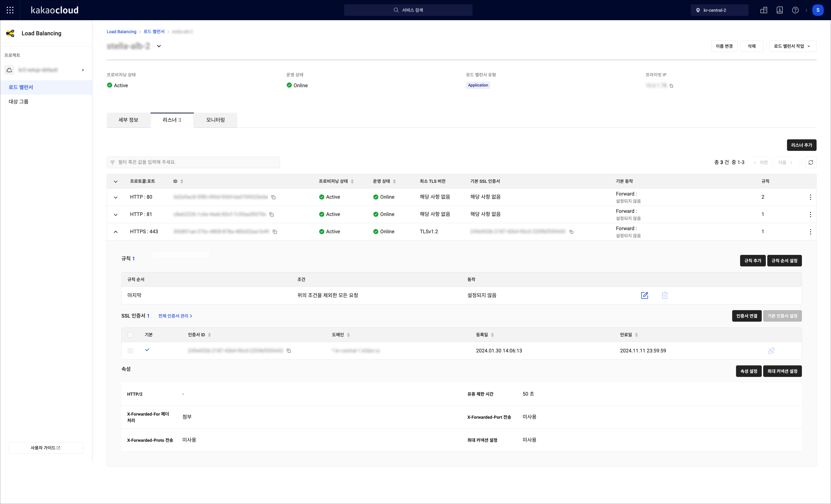831x504 pixels.
Task: Click the kakaocloud logo
Action: tap(55, 10)
